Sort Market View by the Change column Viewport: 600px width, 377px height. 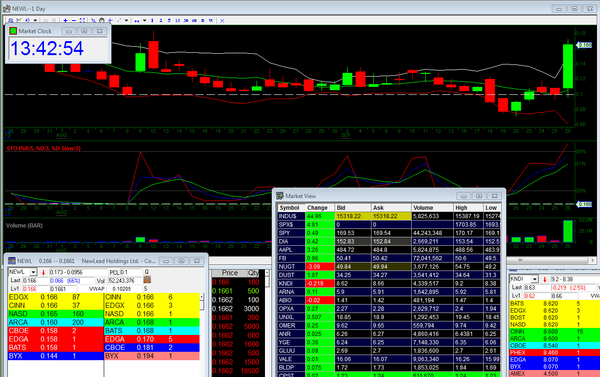pyautogui.click(x=320, y=207)
